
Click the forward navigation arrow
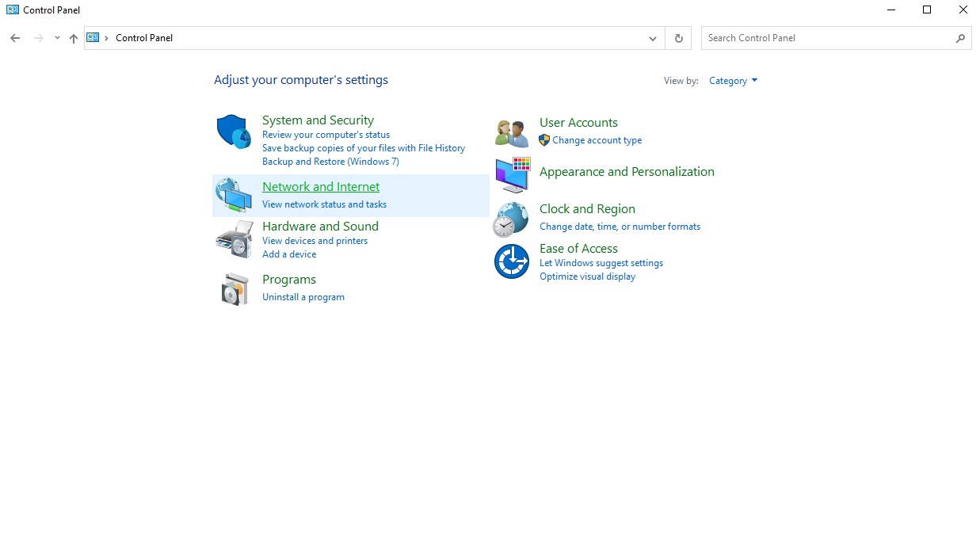point(38,38)
